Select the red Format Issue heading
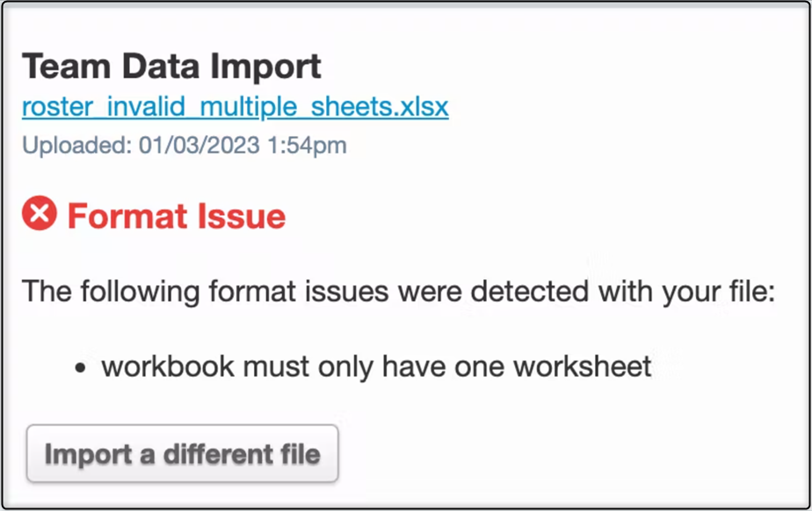 tap(177, 216)
